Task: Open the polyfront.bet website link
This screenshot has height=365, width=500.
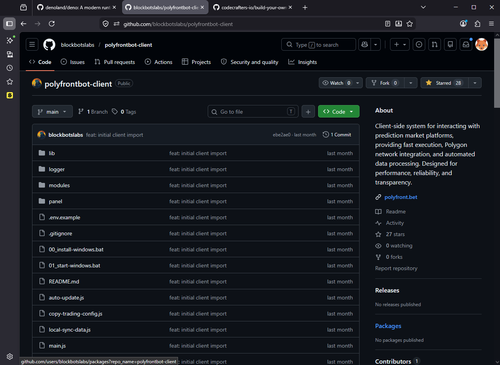Action: coord(401,197)
